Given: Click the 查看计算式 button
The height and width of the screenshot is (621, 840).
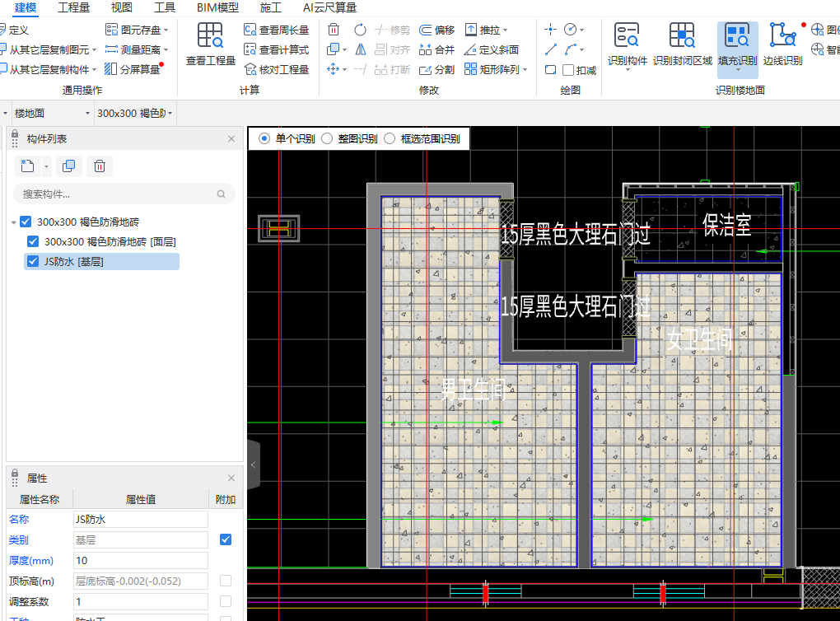Looking at the screenshot, I should click(x=276, y=49).
